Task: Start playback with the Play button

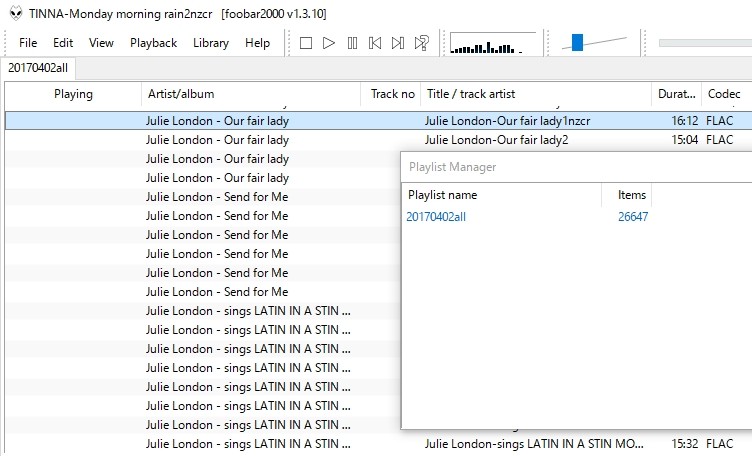Action: [329, 43]
